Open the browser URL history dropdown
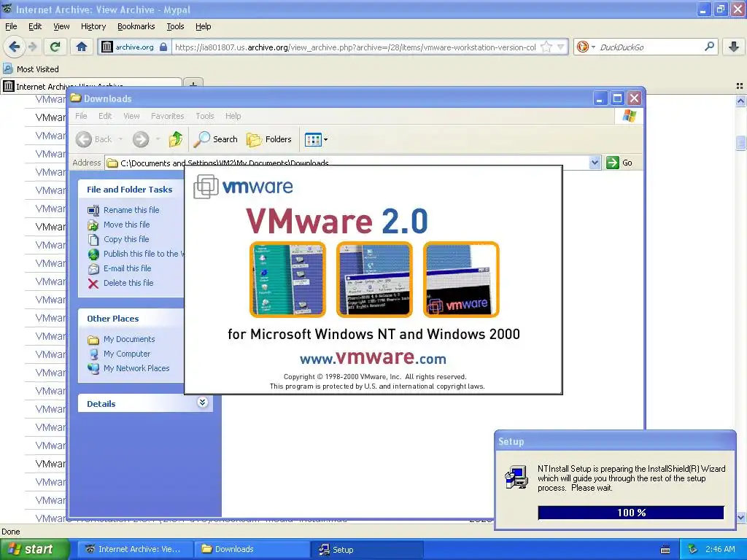The height and width of the screenshot is (560, 747). coord(561,47)
